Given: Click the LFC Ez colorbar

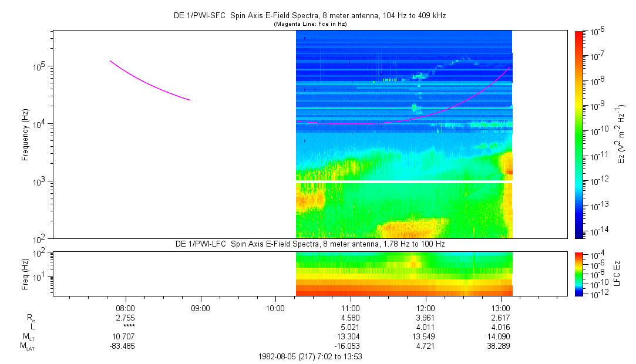Looking at the screenshot, I should coord(579,273).
